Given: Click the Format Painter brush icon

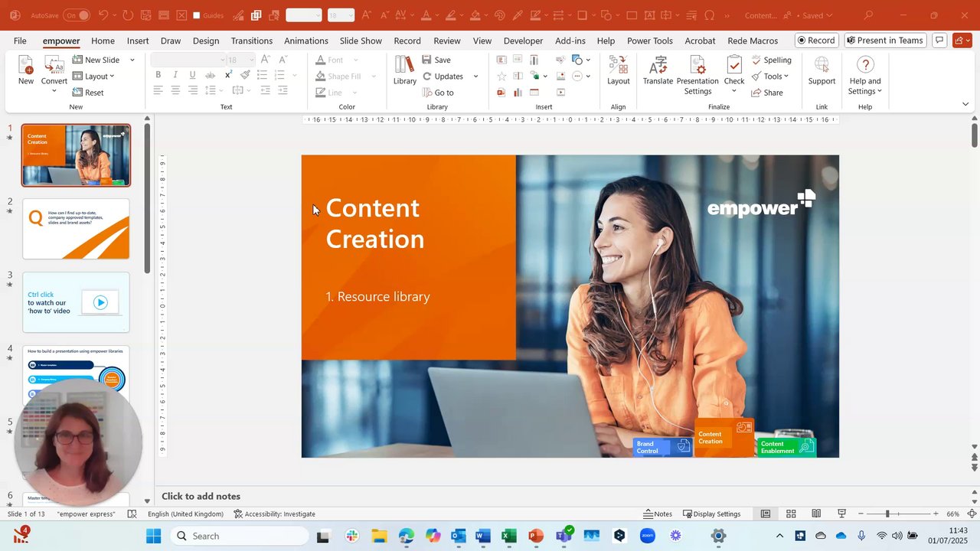Looking at the screenshot, I should tap(245, 75).
